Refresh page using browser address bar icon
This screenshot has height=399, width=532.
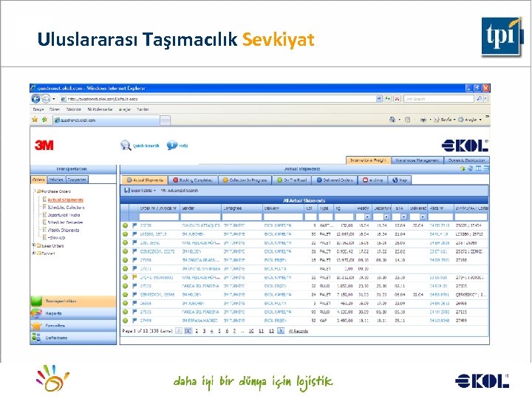point(388,99)
